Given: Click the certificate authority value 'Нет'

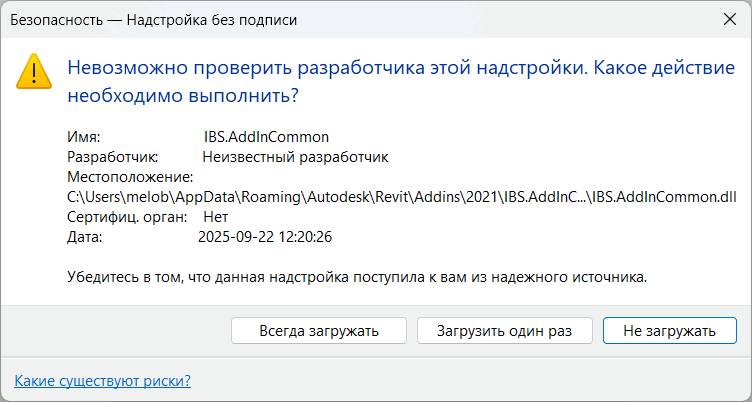Looking at the screenshot, I should (x=216, y=217).
